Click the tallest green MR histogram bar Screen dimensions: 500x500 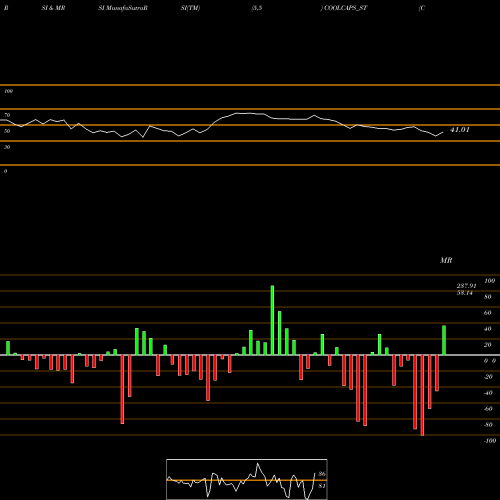click(x=272, y=320)
